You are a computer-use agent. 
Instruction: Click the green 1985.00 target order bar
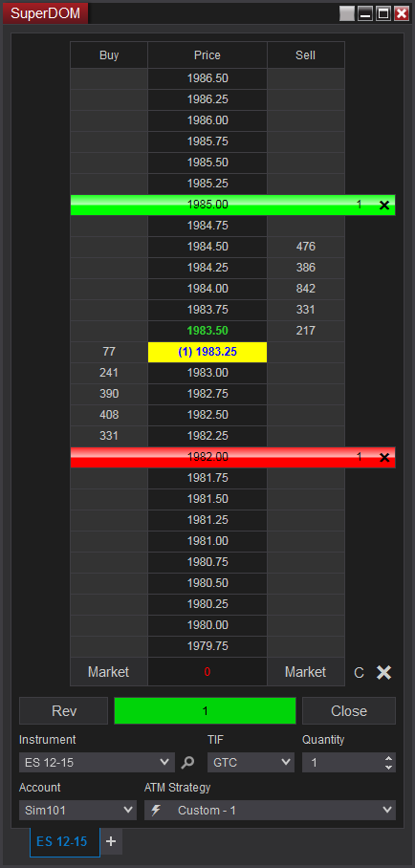coord(232,205)
